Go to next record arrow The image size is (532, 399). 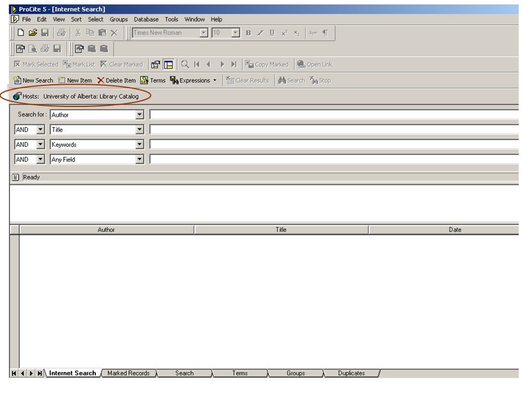tap(222, 64)
